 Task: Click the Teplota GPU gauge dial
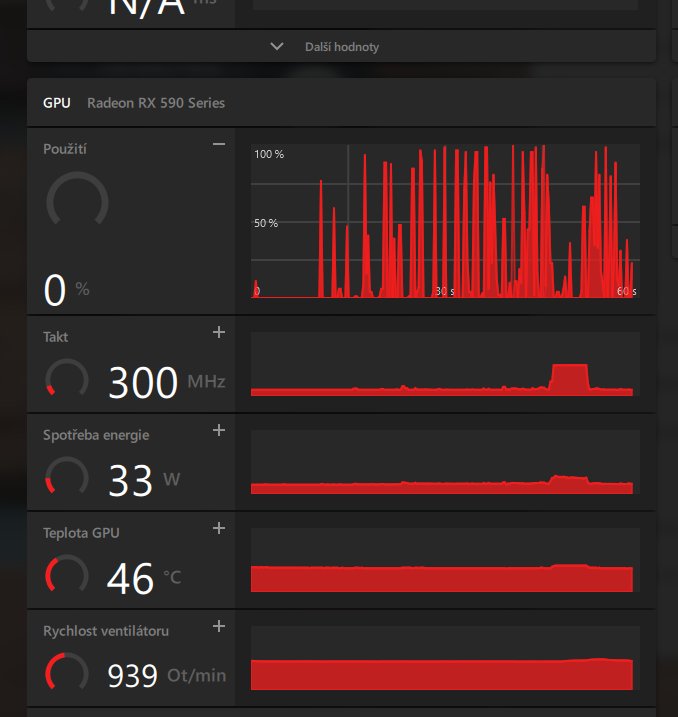(67, 575)
